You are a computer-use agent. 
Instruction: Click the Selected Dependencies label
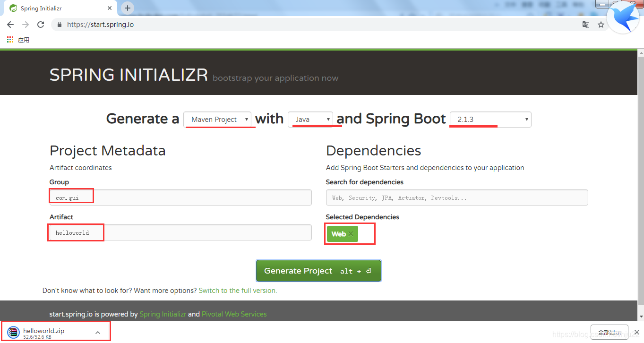tap(362, 217)
